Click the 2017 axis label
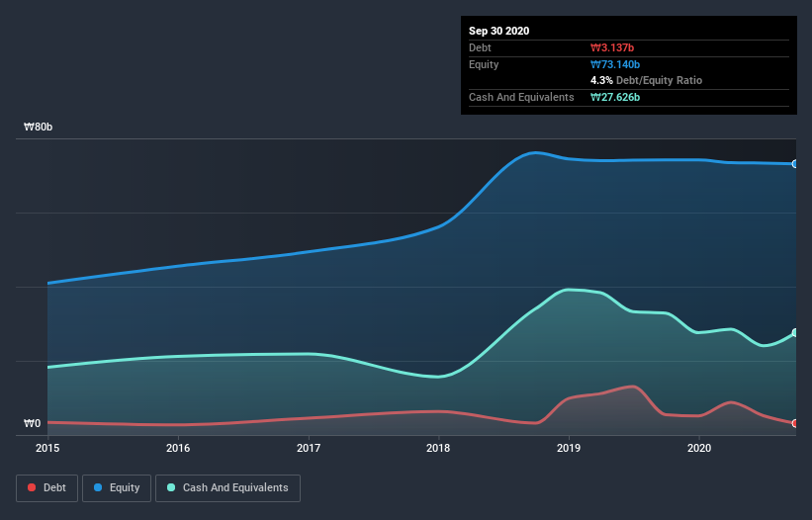The image size is (812, 520). [x=309, y=448]
